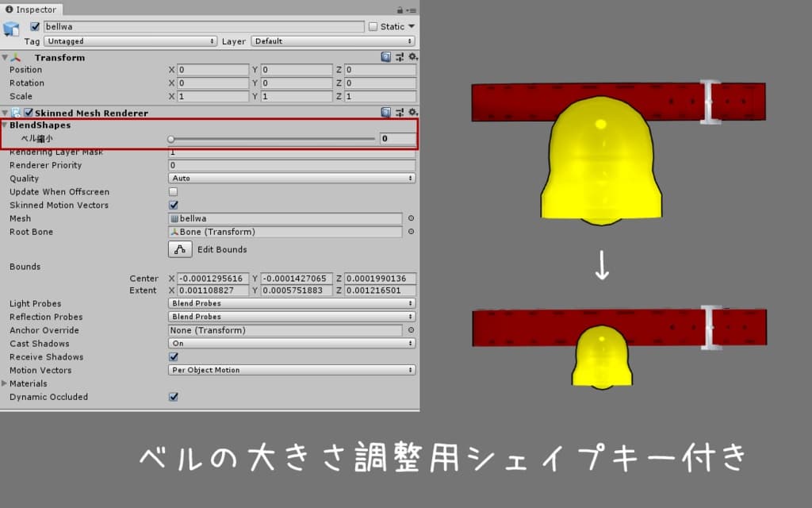Toggle the bellwa object active checkbox
812x508 pixels.
[35, 26]
